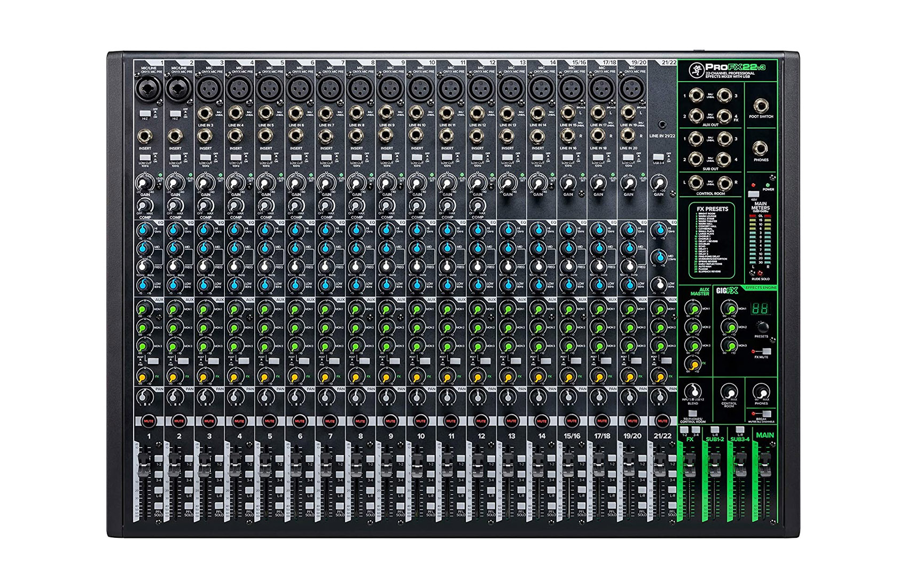
Task: Click the SUB OUT 2 jack
Action: (x=695, y=159)
